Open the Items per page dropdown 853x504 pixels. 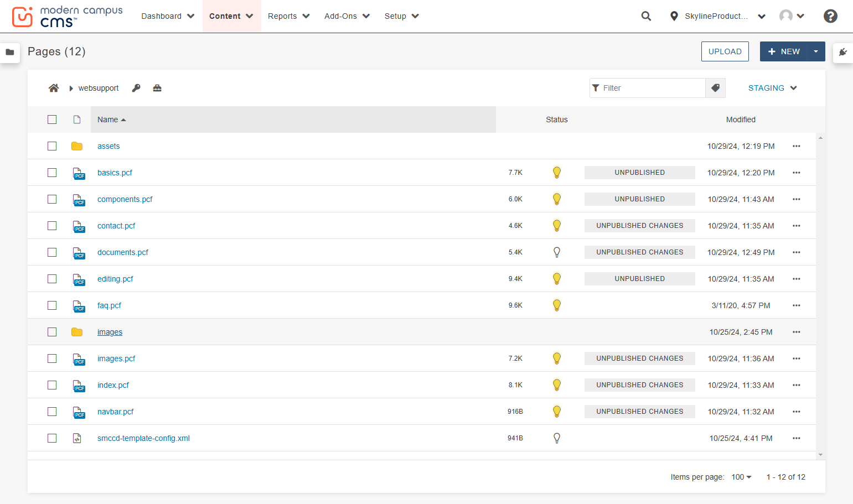pyautogui.click(x=742, y=477)
